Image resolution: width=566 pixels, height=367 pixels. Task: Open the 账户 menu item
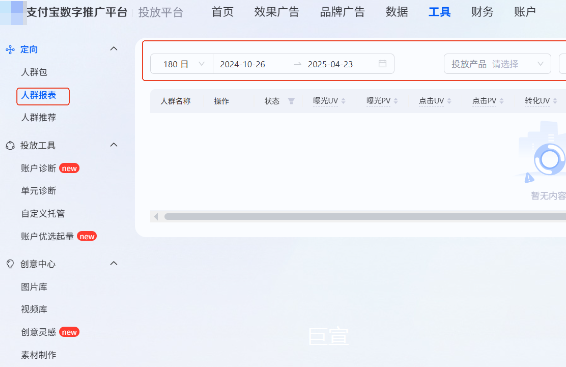(x=525, y=12)
